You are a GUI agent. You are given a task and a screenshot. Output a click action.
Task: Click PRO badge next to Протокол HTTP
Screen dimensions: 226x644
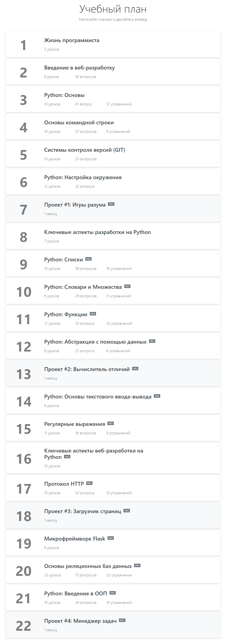[89, 483]
